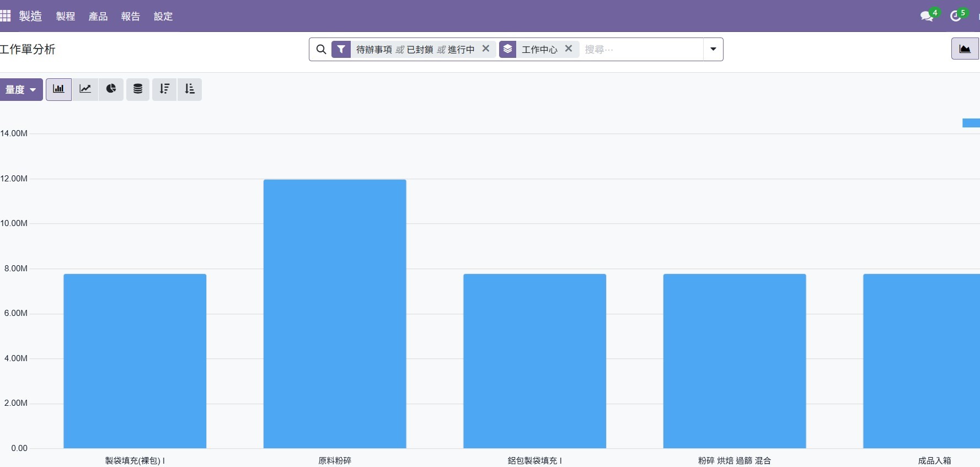
Task: Open the activities clock icon
Action: pyautogui.click(x=956, y=16)
